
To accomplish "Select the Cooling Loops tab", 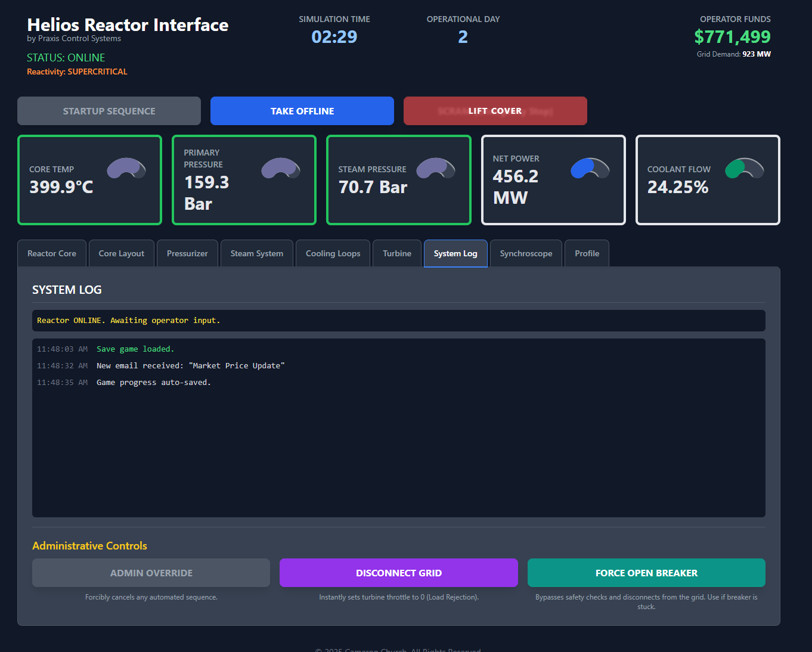I will coord(333,253).
